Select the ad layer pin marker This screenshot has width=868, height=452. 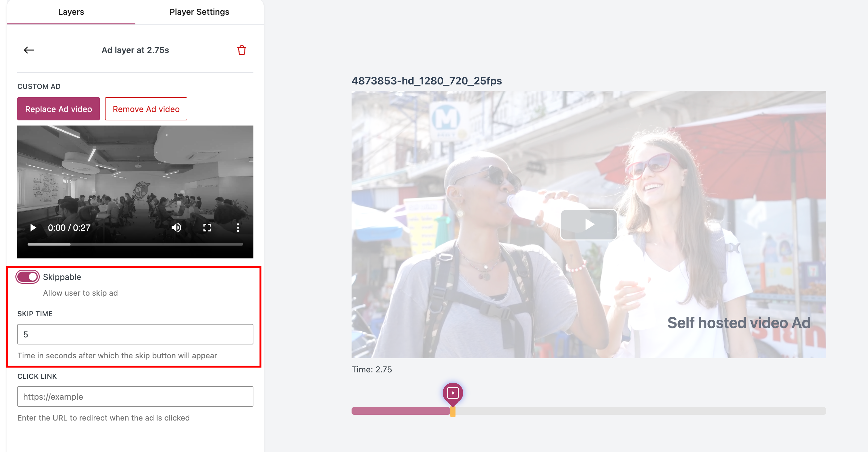(453, 393)
